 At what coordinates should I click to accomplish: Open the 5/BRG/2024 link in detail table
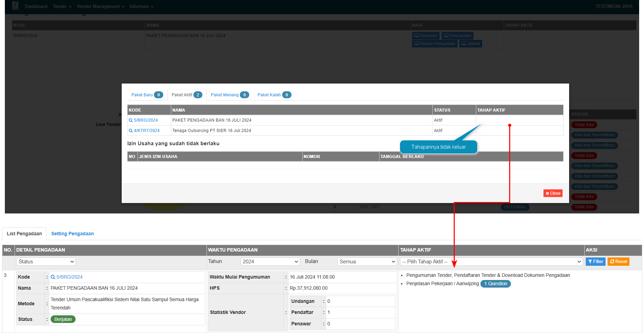69,277
